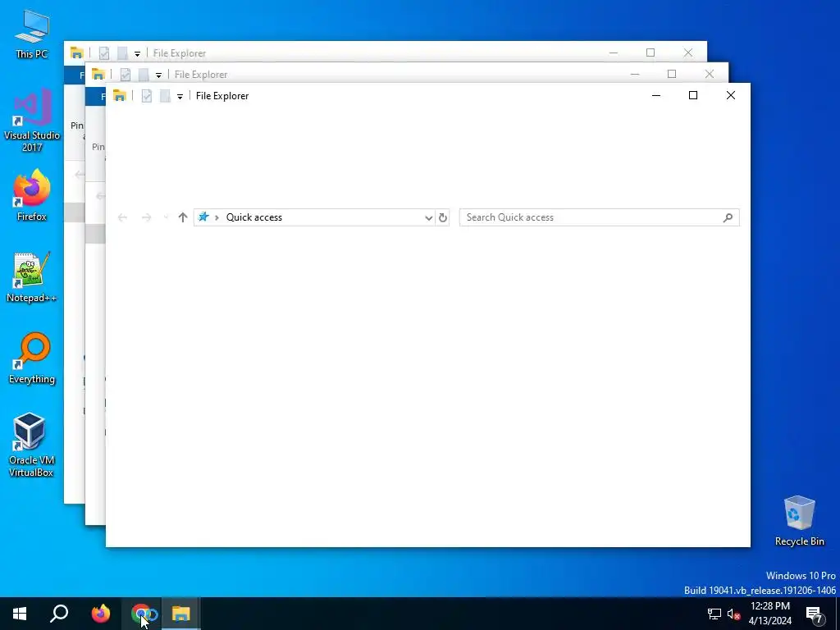The height and width of the screenshot is (630, 840).
Task: Select Visual Studio 2017 desktop shortcut
Action: pos(32,121)
